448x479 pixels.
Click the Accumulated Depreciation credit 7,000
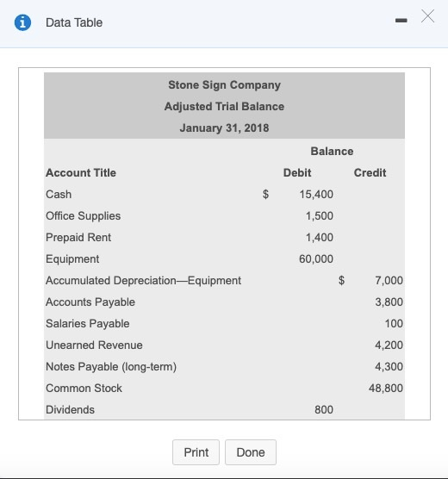coord(389,281)
